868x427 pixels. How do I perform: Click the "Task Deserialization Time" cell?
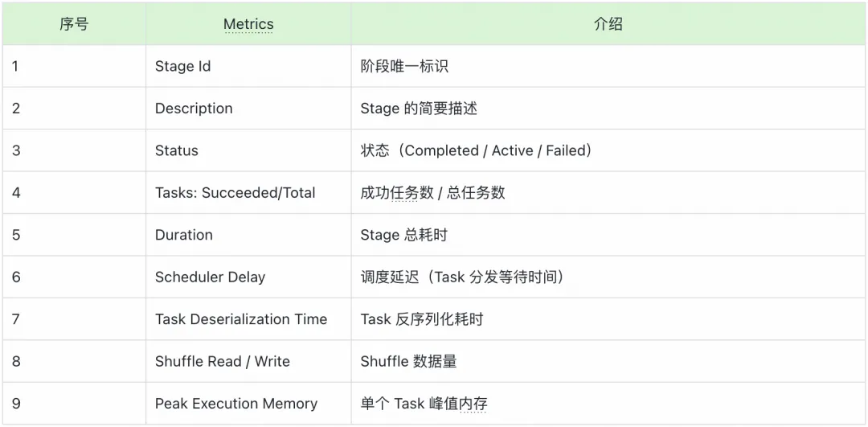(241, 319)
